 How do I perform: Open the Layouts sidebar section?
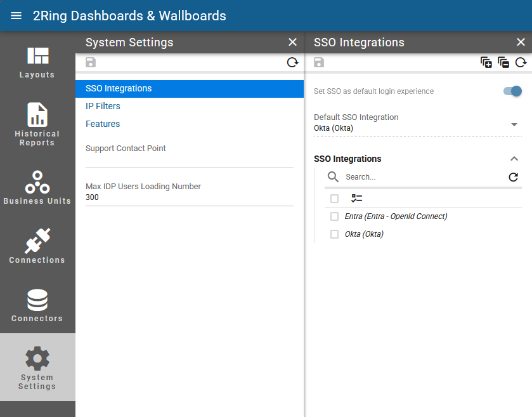37,62
